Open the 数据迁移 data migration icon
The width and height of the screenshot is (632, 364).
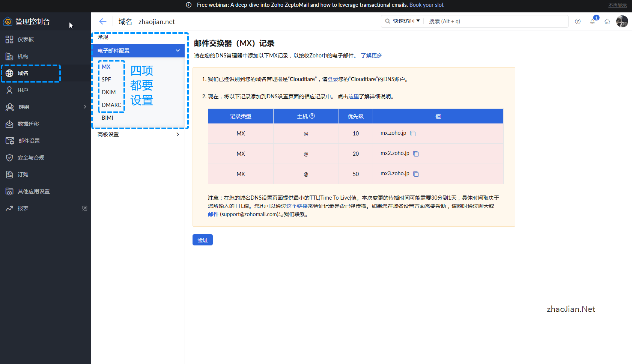pos(10,123)
